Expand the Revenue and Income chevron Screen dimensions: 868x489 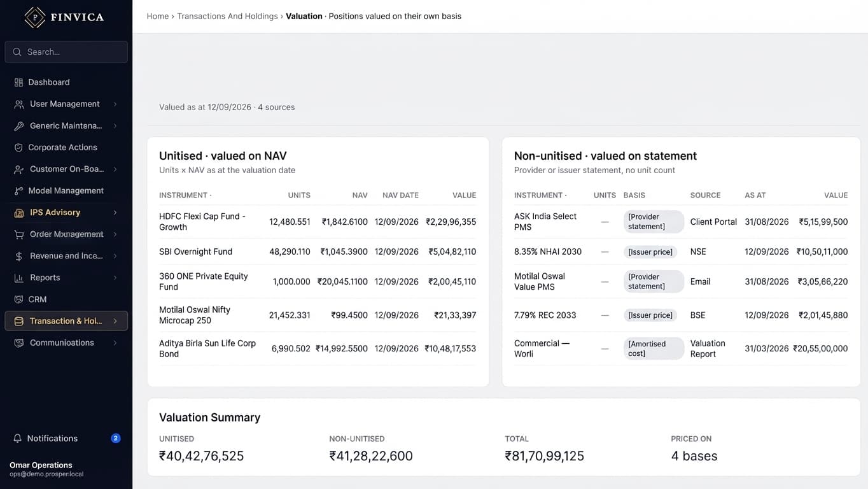pyautogui.click(x=115, y=255)
